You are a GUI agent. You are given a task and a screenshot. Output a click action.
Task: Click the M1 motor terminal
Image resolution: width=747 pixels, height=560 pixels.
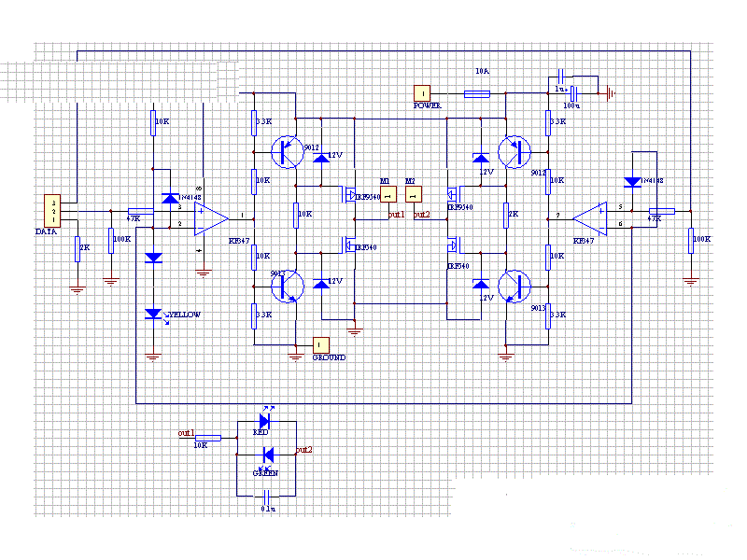[x=388, y=193]
